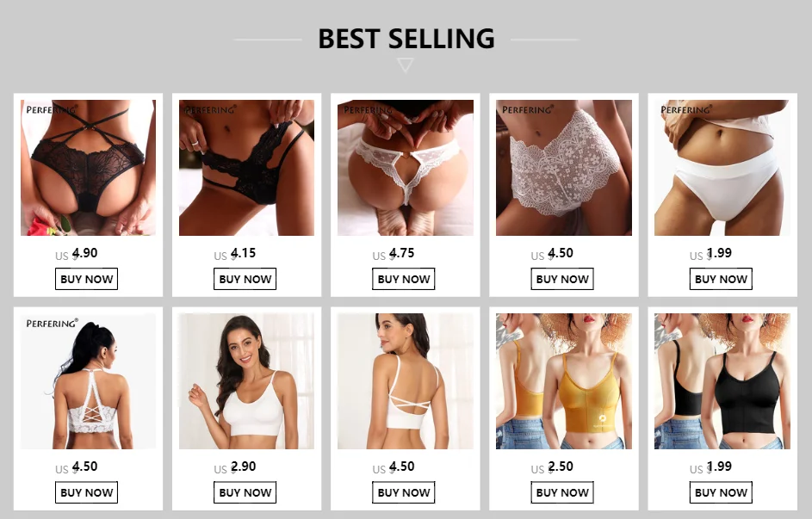
Task: Open the white cross-back strap top image
Action: (406, 380)
